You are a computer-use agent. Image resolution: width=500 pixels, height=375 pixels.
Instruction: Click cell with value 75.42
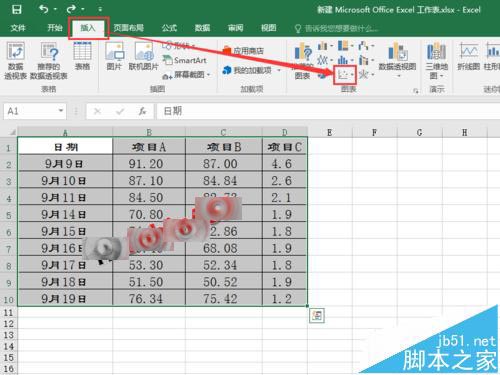tap(224, 298)
